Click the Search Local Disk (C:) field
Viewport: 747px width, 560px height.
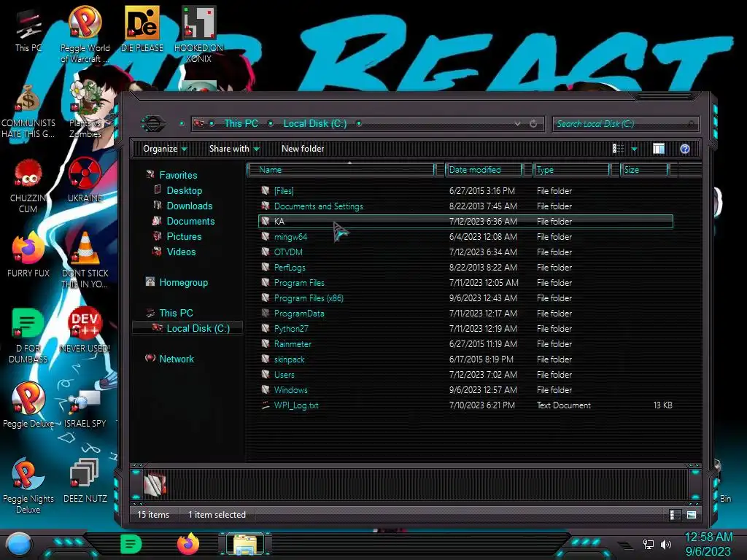625,124
